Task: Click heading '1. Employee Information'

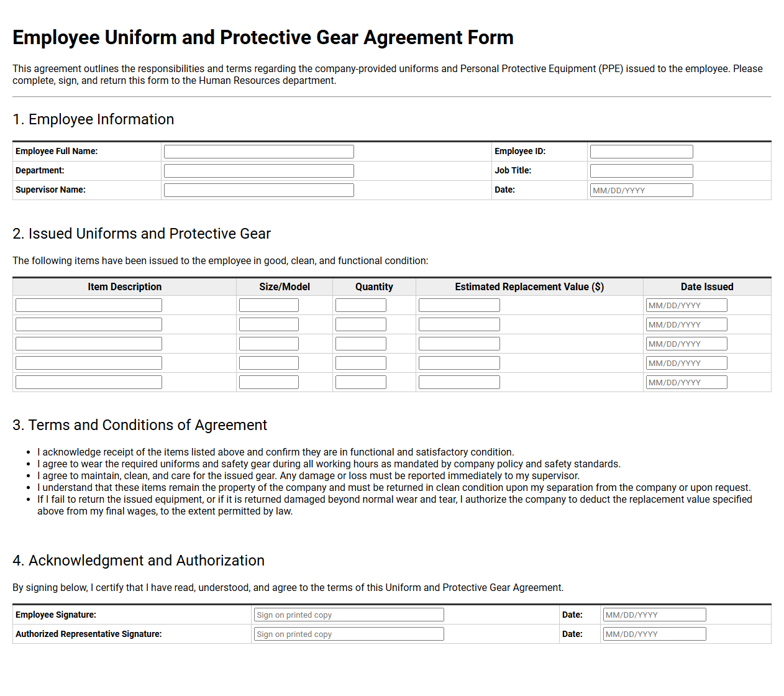Action: pos(93,119)
